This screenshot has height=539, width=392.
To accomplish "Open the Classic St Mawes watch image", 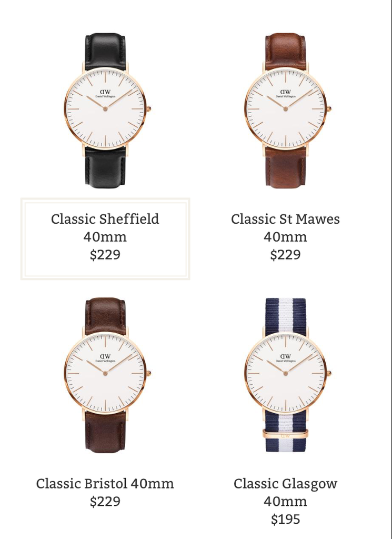I will pos(287,111).
